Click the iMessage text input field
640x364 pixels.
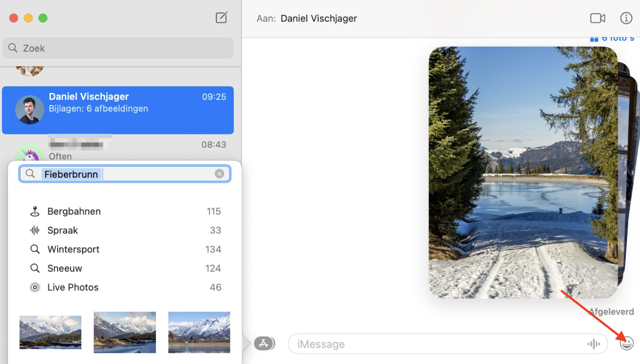click(437, 343)
